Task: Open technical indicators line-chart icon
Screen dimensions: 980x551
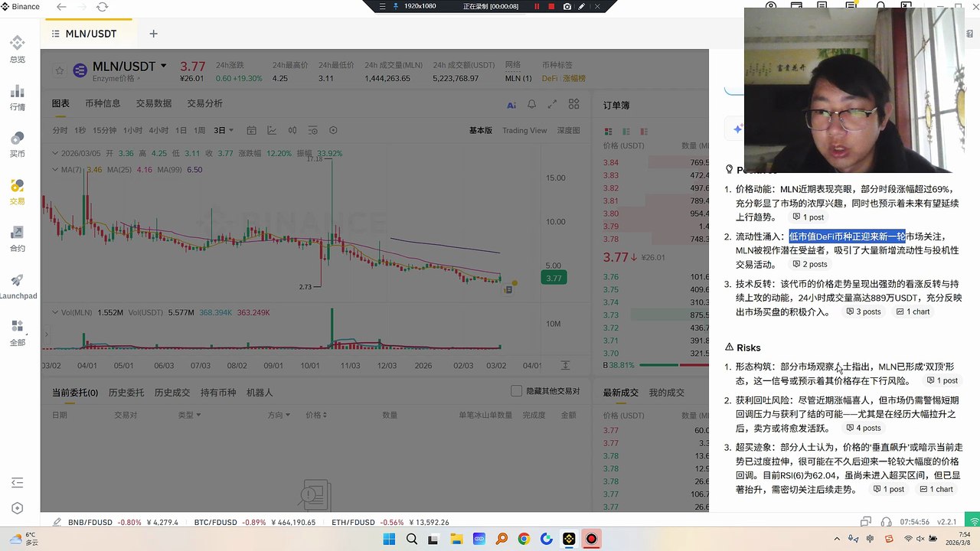Action: point(271,131)
